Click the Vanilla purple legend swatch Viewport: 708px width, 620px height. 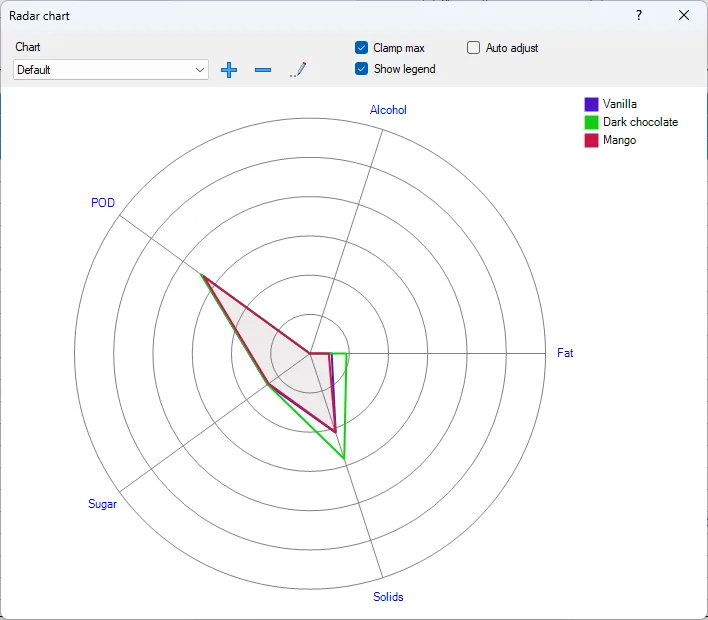pos(591,104)
